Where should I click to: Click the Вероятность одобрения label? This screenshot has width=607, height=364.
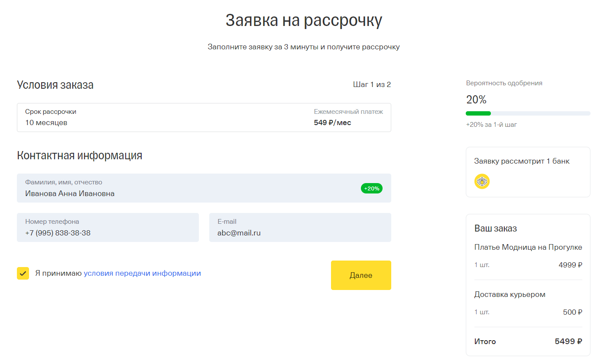click(x=504, y=83)
